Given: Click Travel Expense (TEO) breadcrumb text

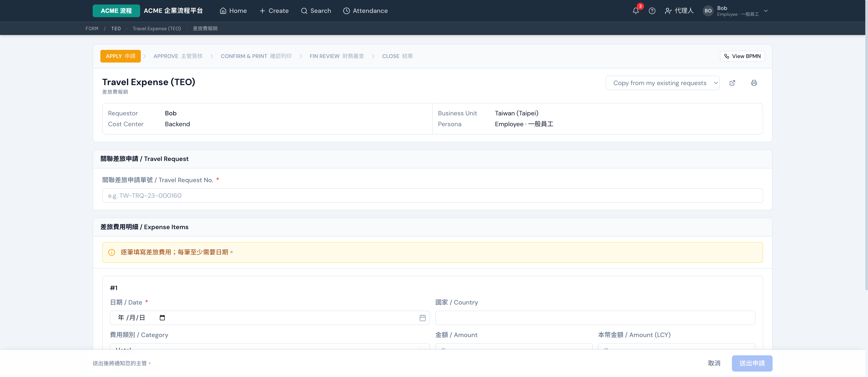Looking at the screenshot, I should pyautogui.click(x=157, y=29).
